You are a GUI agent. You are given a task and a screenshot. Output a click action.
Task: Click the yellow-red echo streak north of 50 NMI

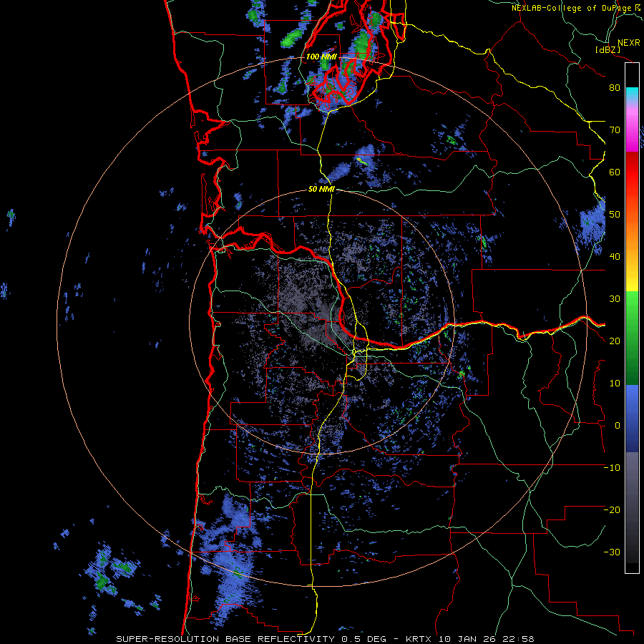[x=361, y=160]
